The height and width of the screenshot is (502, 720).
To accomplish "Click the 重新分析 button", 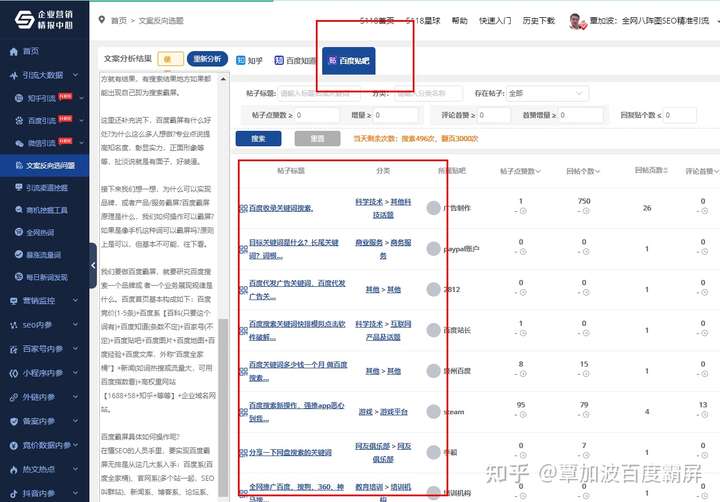I will [x=207, y=59].
